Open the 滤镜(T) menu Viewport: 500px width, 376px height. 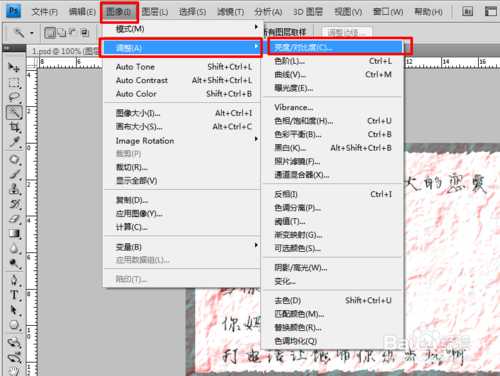tap(230, 12)
